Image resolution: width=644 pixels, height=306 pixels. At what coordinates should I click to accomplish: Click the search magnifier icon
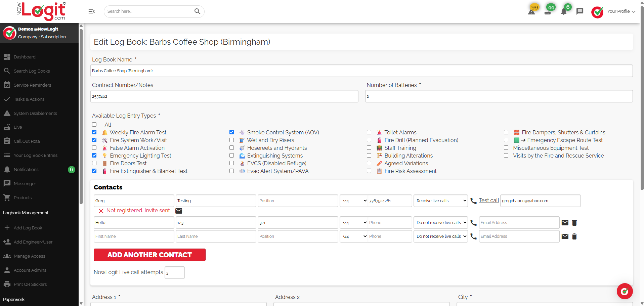pyautogui.click(x=197, y=11)
